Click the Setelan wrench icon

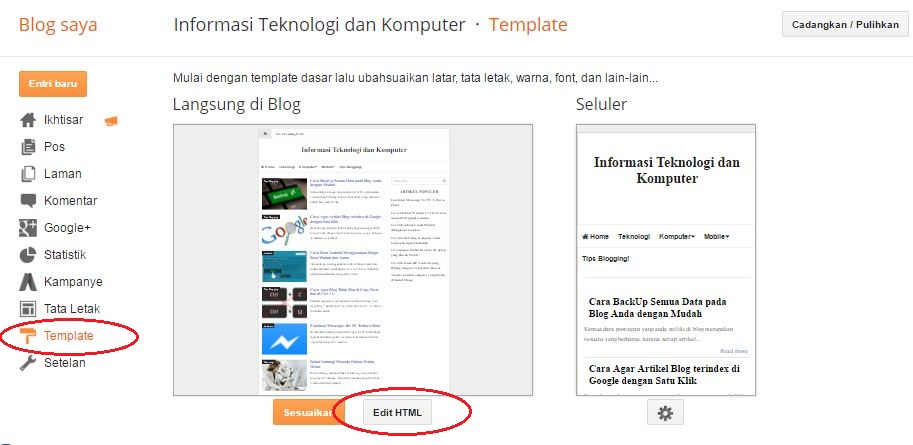click(28, 363)
